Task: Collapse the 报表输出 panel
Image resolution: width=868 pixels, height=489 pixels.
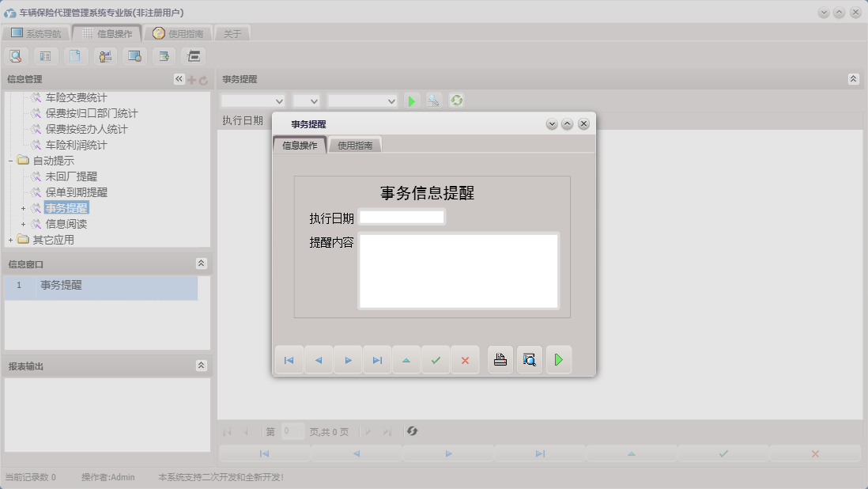Action: click(x=202, y=366)
